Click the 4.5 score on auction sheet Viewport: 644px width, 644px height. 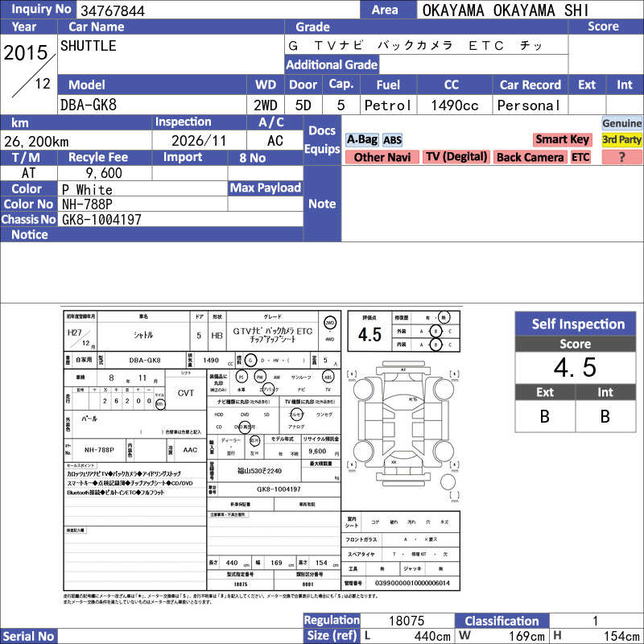(369, 335)
